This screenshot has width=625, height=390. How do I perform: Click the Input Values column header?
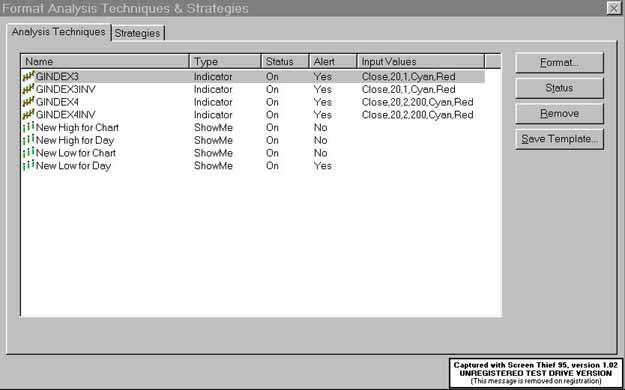tap(421, 61)
